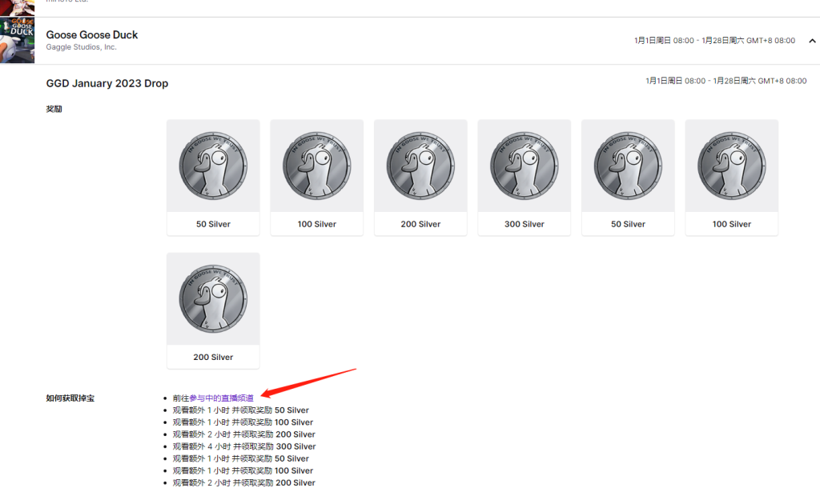Click the Goose Goose Duck title
The image size is (820, 504).
[92, 34]
